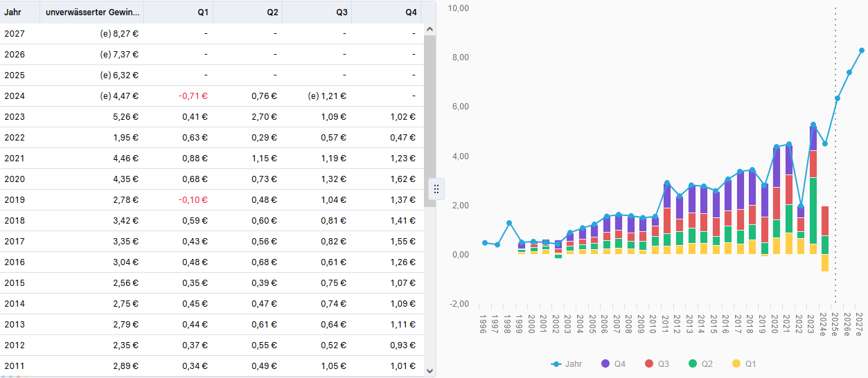Click the yellow Q1 legend swatch
The width and height of the screenshot is (868, 378).
click(736, 363)
